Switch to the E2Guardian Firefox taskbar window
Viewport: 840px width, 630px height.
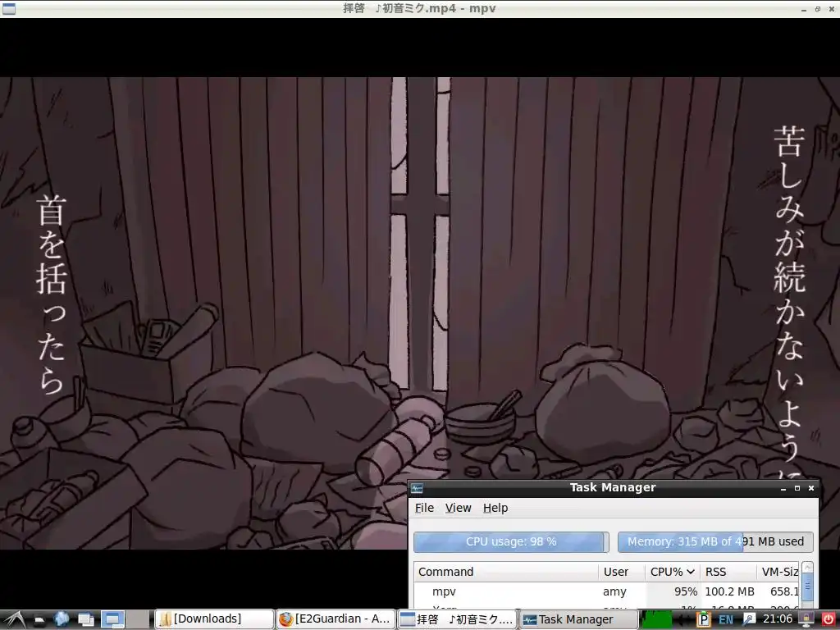pos(336,619)
